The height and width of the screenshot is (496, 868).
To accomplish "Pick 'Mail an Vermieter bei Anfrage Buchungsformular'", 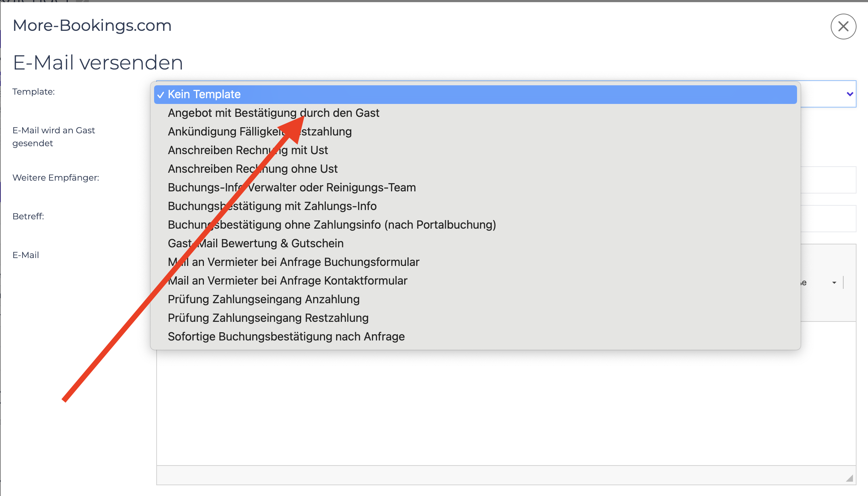I will [x=475, y=262].
